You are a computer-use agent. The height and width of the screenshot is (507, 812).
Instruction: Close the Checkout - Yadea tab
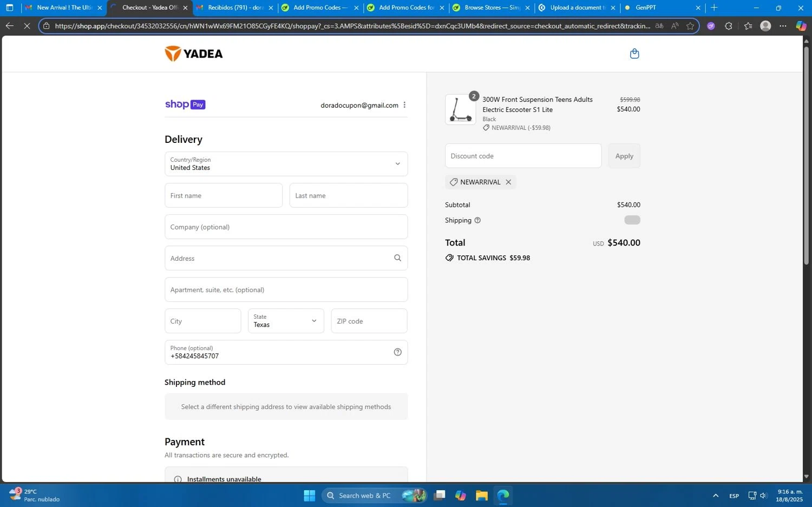click(185, 8)
